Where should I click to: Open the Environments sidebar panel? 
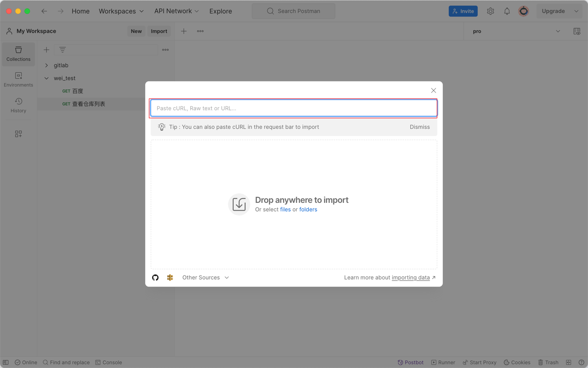[x=18, y=80]
